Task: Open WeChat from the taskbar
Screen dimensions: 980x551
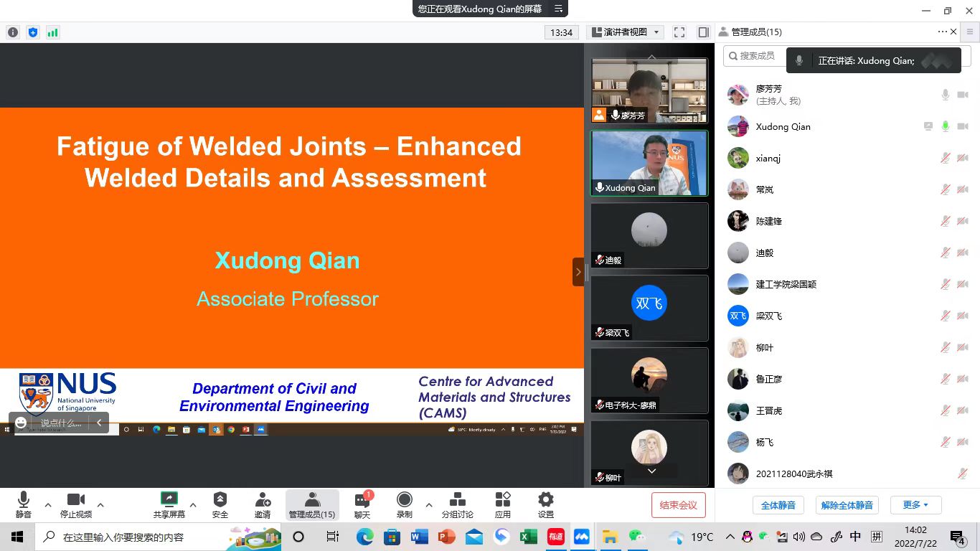Action: [636, 537]
